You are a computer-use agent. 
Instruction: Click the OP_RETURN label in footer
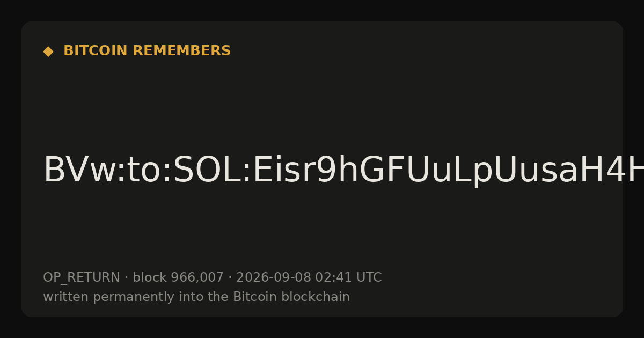(82, 278)
